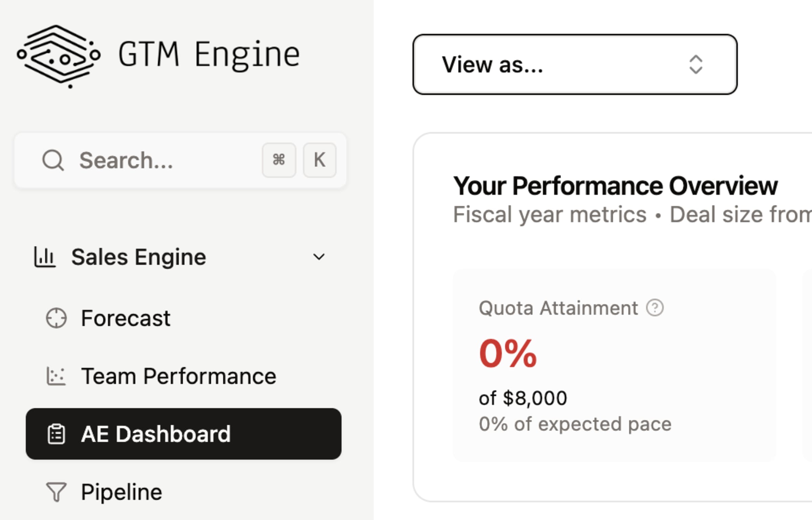Click the Pipeline funnel icon
Image resolution: width=812 pixels, height=520 pixels.
56,492
